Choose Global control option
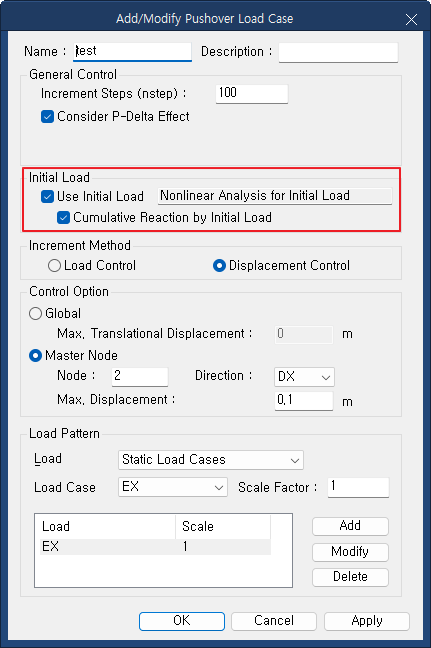The image size is (431, 648). coord(36,313)
